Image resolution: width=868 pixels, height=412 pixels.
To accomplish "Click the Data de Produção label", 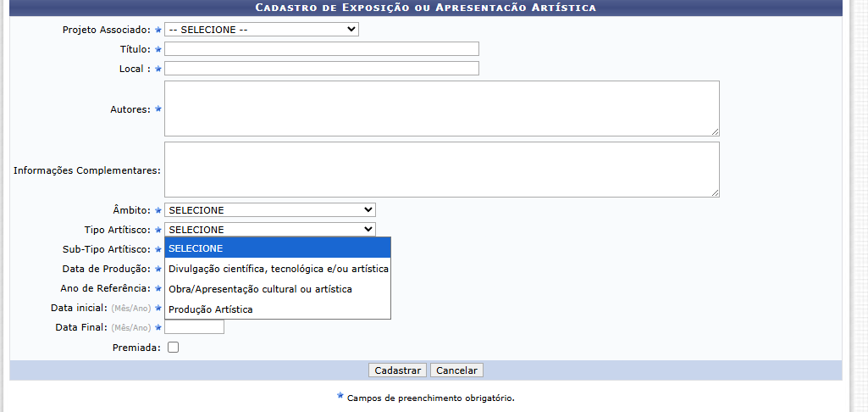I will [107, 269].
